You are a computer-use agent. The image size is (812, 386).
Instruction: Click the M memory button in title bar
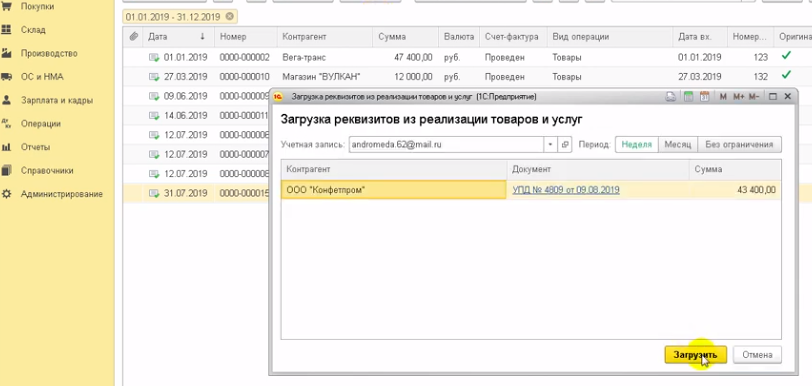click(x=723, y=96)
